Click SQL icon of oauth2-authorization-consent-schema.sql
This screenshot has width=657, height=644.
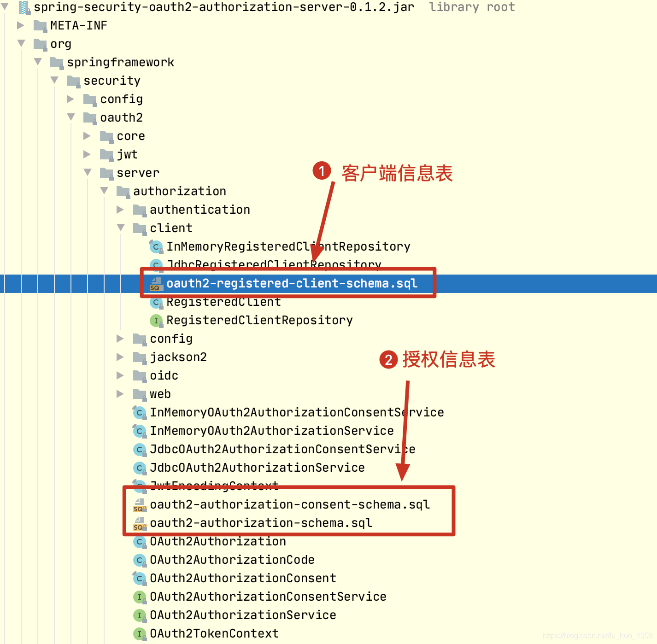coord(140,505)
